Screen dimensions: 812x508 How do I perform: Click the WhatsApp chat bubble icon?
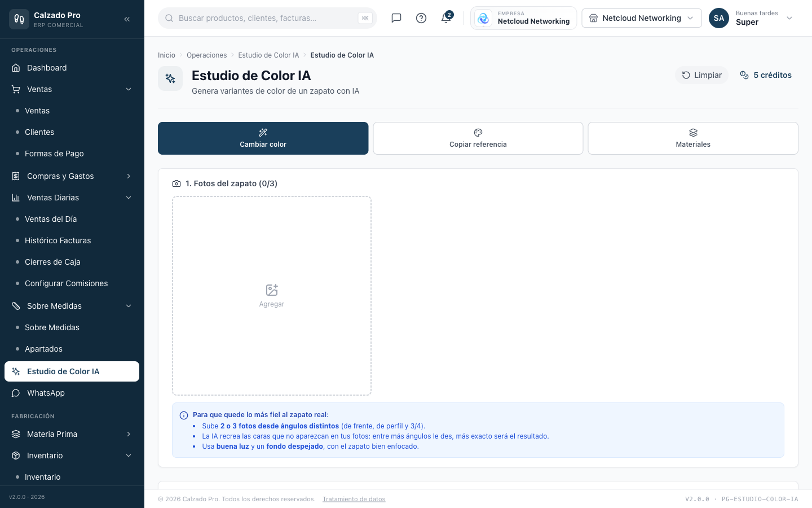16,393
